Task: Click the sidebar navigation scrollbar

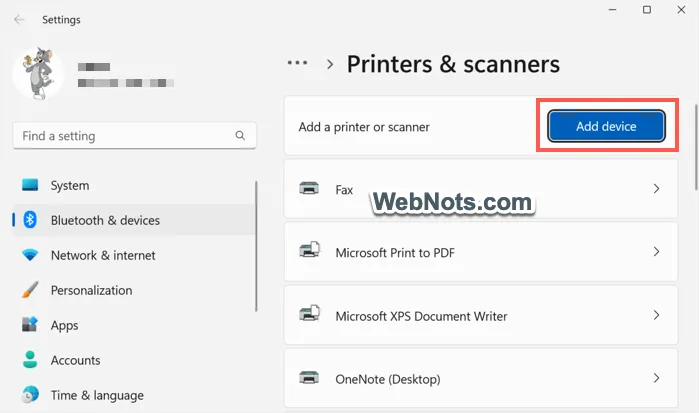Action: pyautogui.click(x=256, y=246)
